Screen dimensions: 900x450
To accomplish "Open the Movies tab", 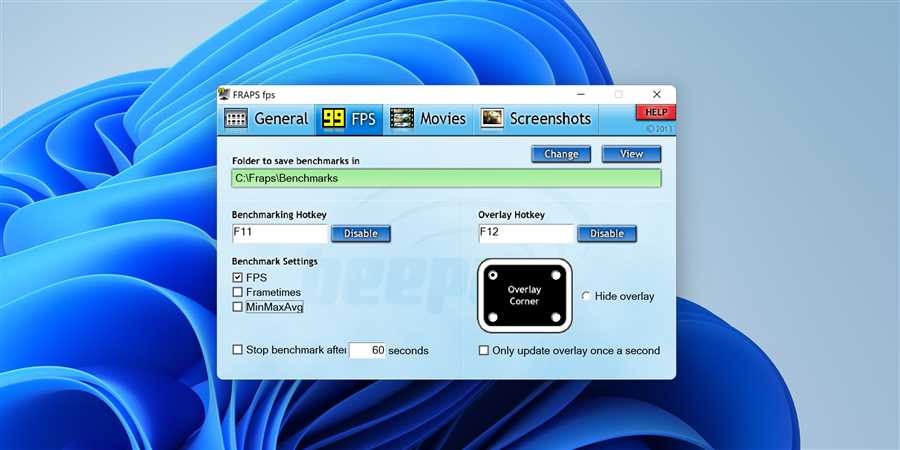I will pyautogui.click(x=428, y=119).
